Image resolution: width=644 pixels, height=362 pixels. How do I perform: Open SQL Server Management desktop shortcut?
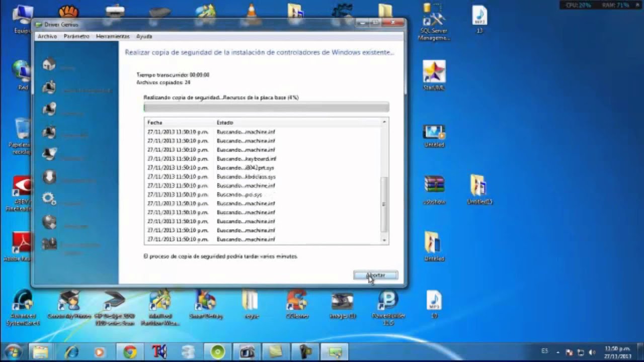(434, 22)
